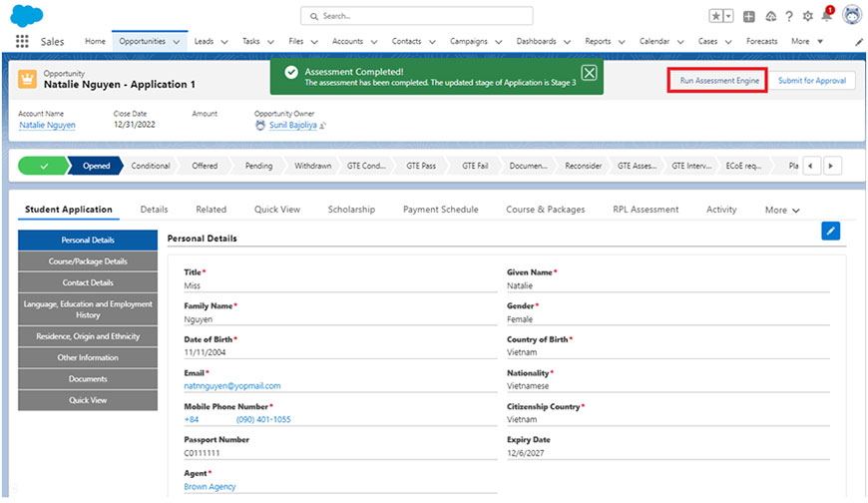Open the App Launcher grid icon
The image size is (868, 503).
[x=22, y=42]
